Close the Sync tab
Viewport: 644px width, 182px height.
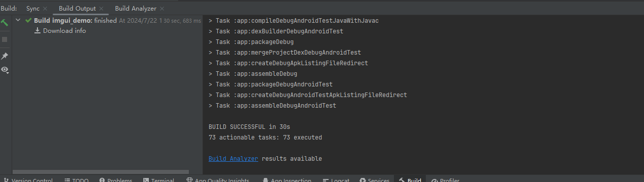tap(45, 9)
